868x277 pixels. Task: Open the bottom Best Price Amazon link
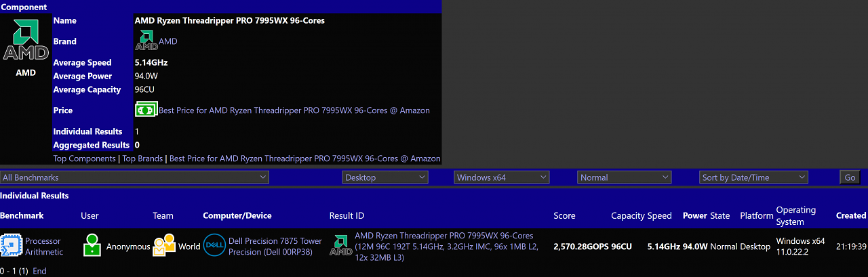(305, 158)
